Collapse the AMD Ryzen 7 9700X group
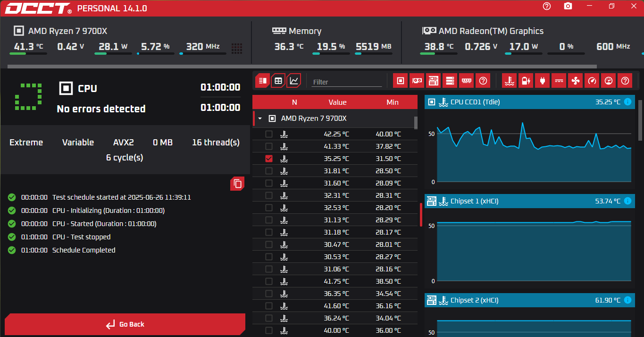 [259, 118]
